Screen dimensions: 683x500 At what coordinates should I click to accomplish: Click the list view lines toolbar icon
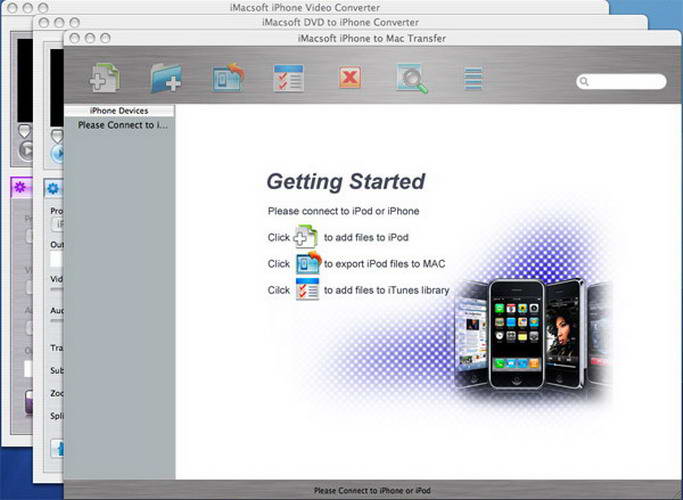pyautogui.click(x=473, y=78)
